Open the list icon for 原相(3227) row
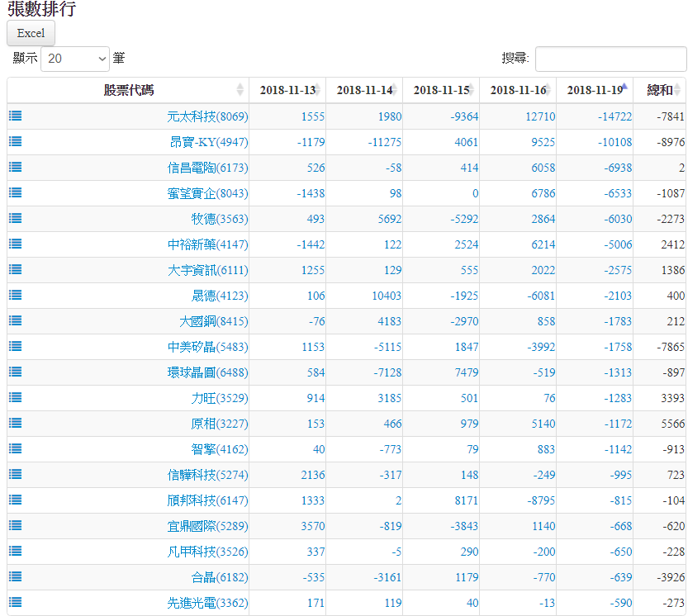 15,424
